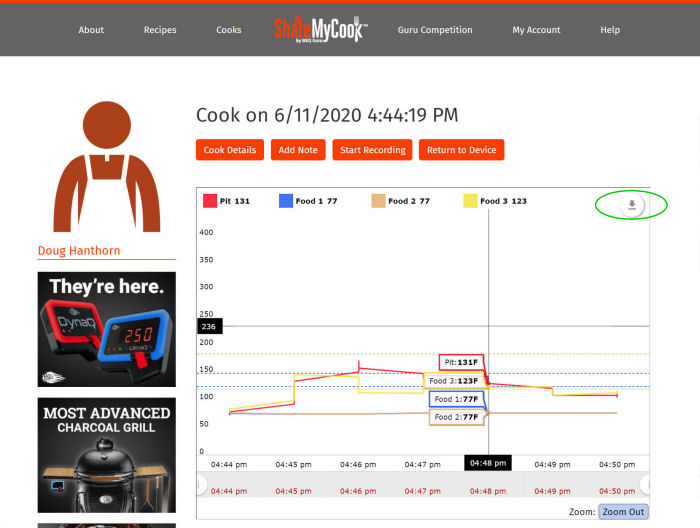Click the Food 2:77F chart tooltip

(x=456, y=417)
